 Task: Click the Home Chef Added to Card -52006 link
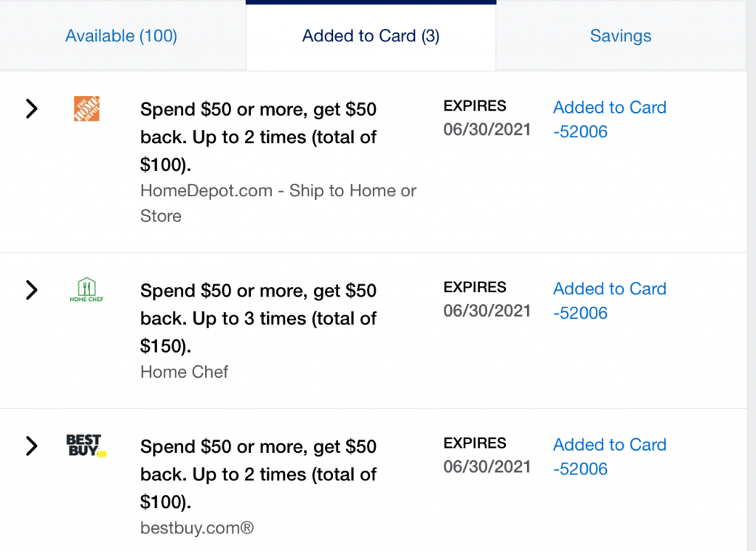click(x=609, y=300)
